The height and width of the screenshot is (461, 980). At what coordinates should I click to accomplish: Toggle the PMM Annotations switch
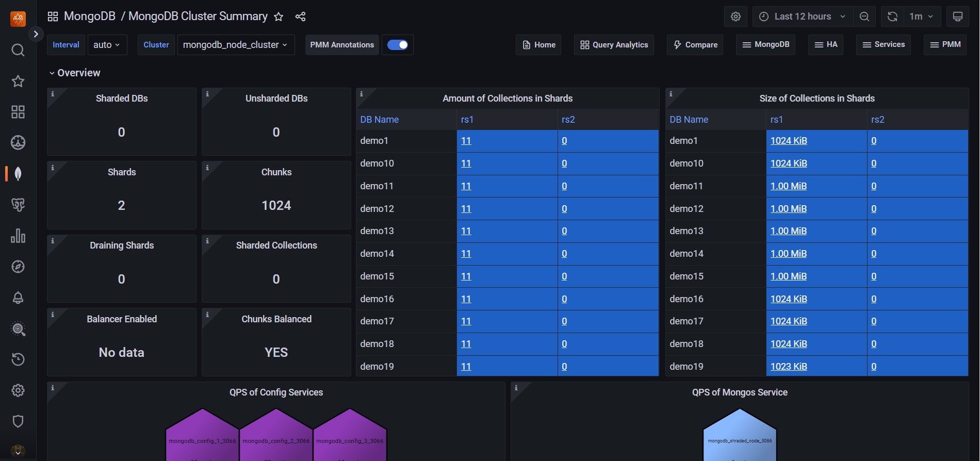(398, 45)
